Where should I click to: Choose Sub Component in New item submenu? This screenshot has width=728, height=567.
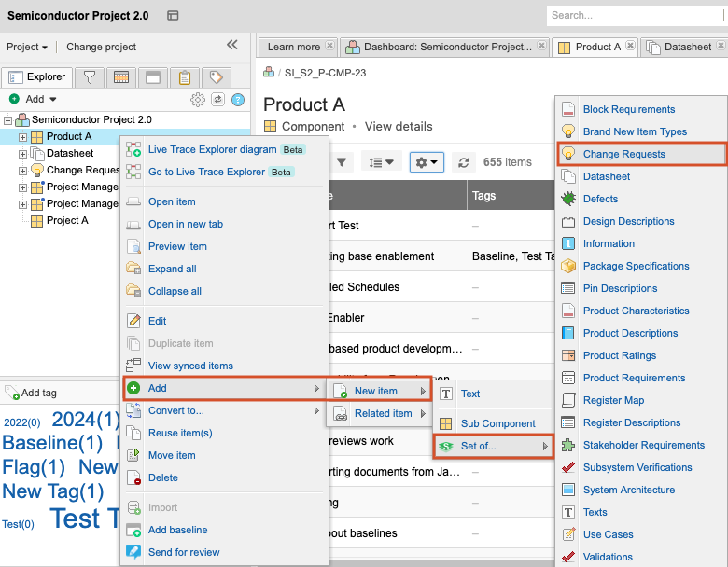point(497,423)
